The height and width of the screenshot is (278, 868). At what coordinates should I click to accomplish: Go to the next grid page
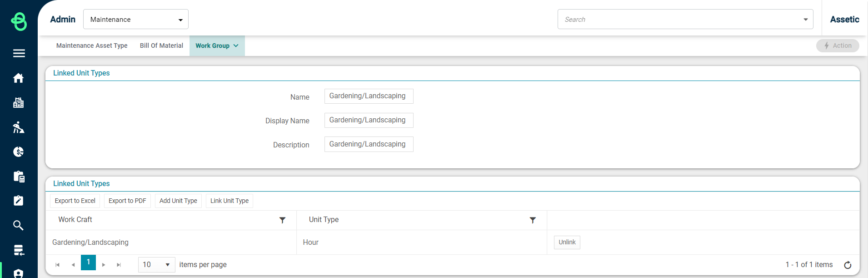[104, 265]
